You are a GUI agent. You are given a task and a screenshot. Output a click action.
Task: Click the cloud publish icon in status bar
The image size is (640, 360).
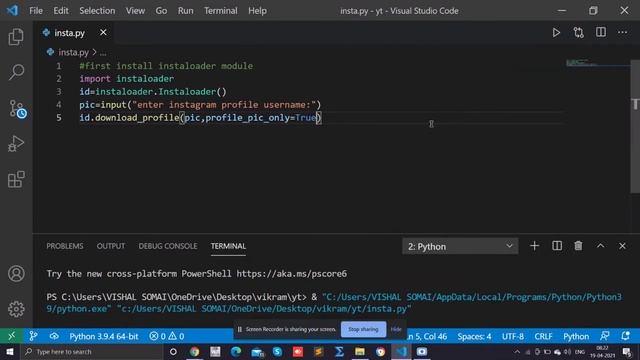54,336
